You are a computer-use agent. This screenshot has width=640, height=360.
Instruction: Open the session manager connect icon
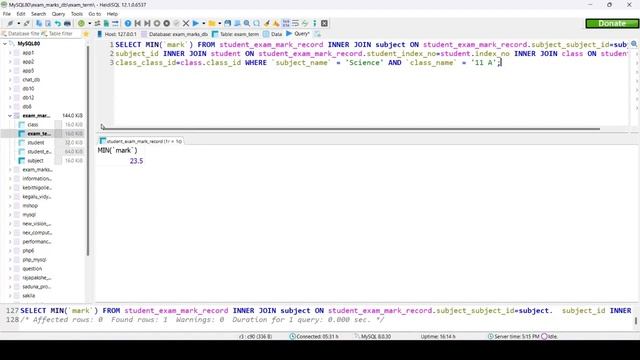10,23
